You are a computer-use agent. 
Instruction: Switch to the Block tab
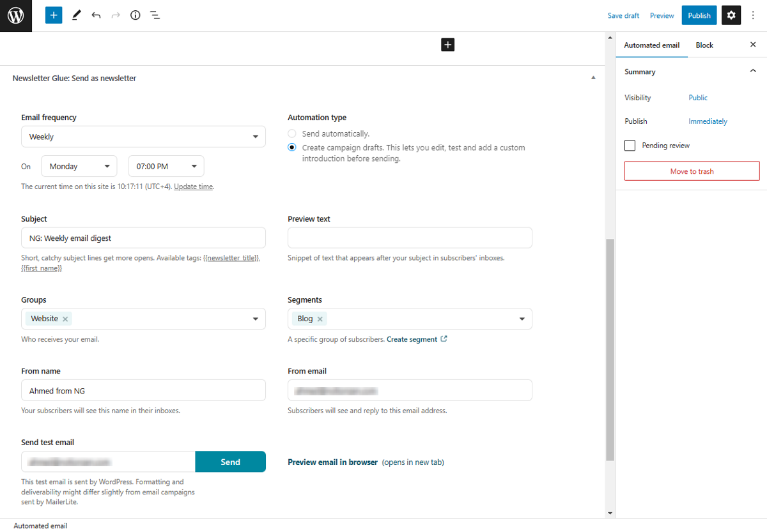point(704,45)
